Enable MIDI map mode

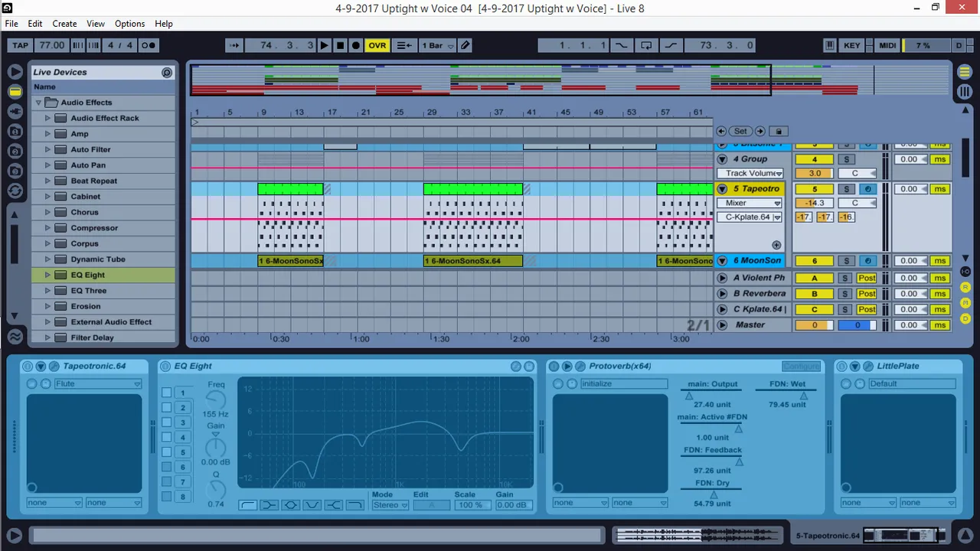pos(887,45)
